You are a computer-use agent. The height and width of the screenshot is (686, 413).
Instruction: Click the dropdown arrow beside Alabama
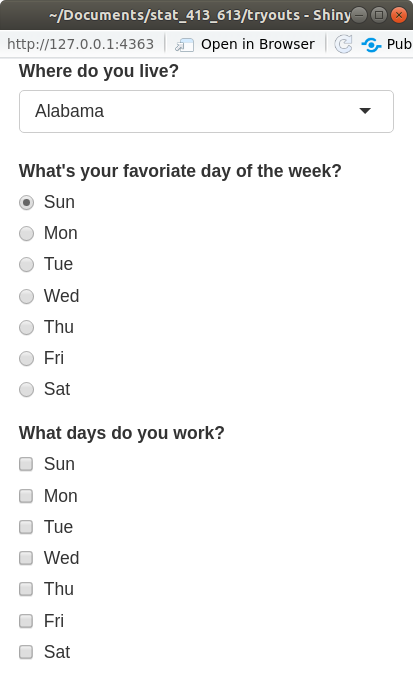[365, 111]
